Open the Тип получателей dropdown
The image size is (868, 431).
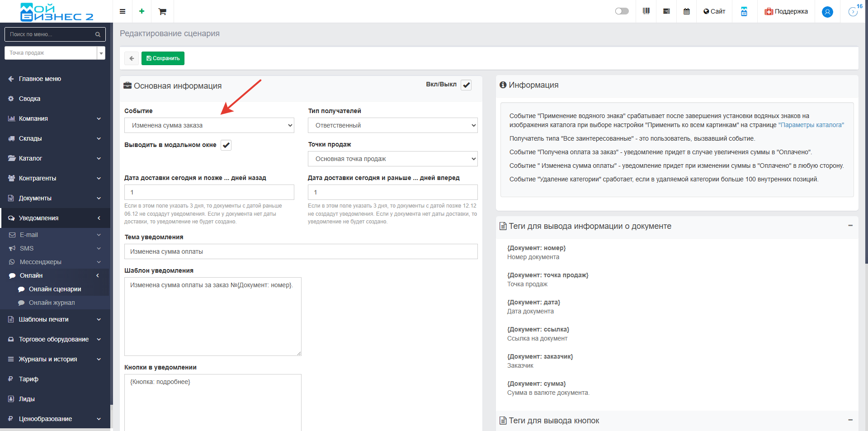pos(392,125)
